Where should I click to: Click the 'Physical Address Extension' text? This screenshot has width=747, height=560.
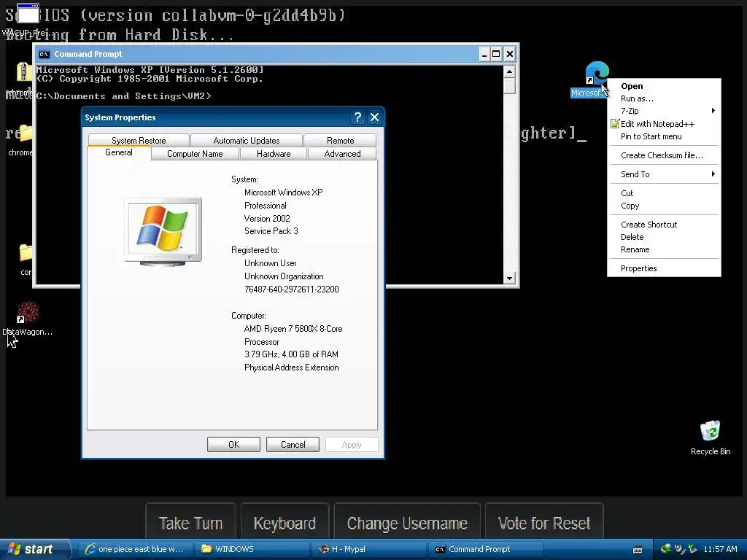pyautogui.click(x=292, y=367)
